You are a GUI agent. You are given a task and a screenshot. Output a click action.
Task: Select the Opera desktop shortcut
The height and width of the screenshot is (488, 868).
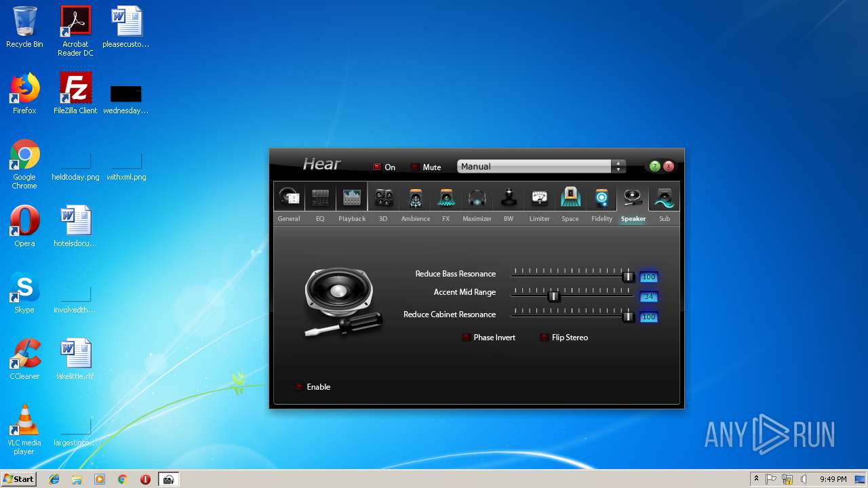coord(24,226)
